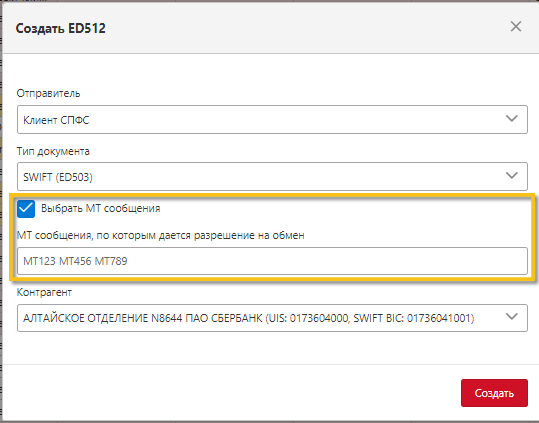The width and height of the screenshot is (539, 423).
Task: Click the white checkmark icon in the blue box
Action: [x=26, y=209]
